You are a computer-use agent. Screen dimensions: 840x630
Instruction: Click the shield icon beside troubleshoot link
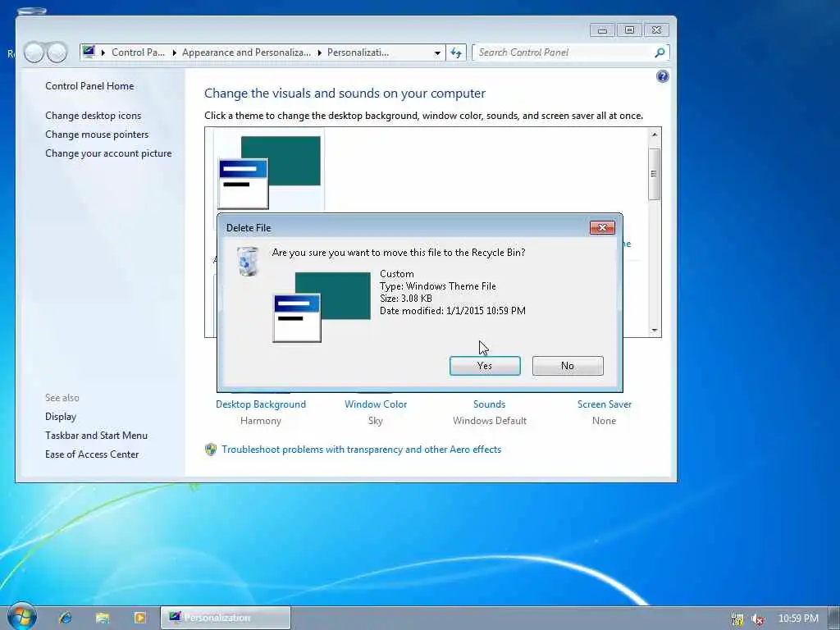211,450
